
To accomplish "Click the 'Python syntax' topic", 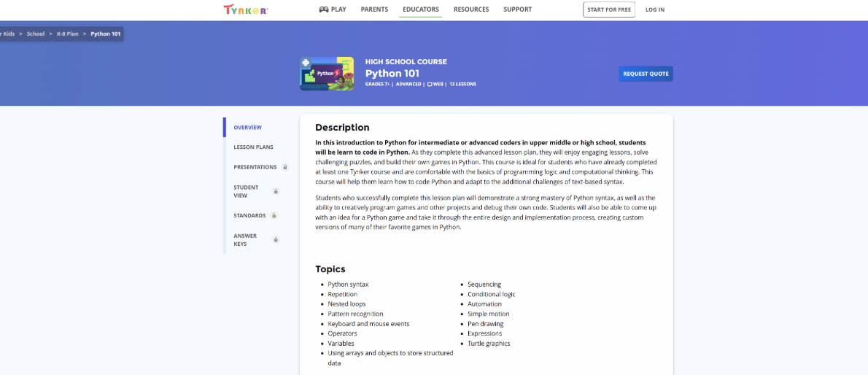I will 348,284.
